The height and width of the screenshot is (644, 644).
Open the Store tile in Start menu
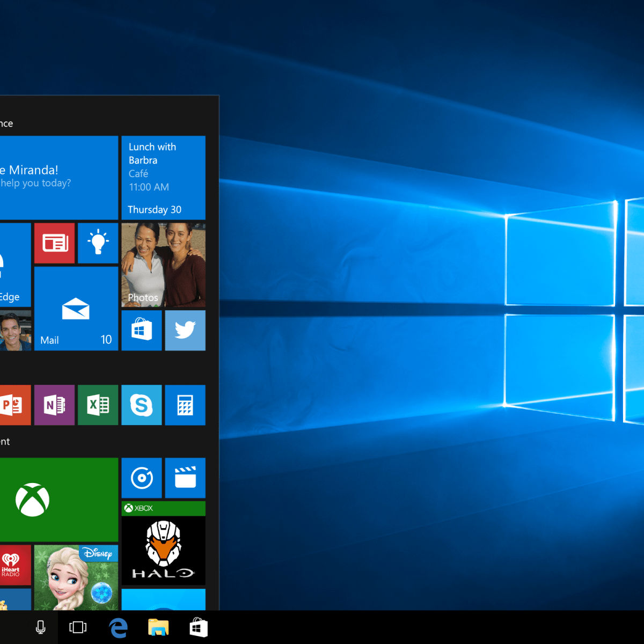click(x=142, y=330)
